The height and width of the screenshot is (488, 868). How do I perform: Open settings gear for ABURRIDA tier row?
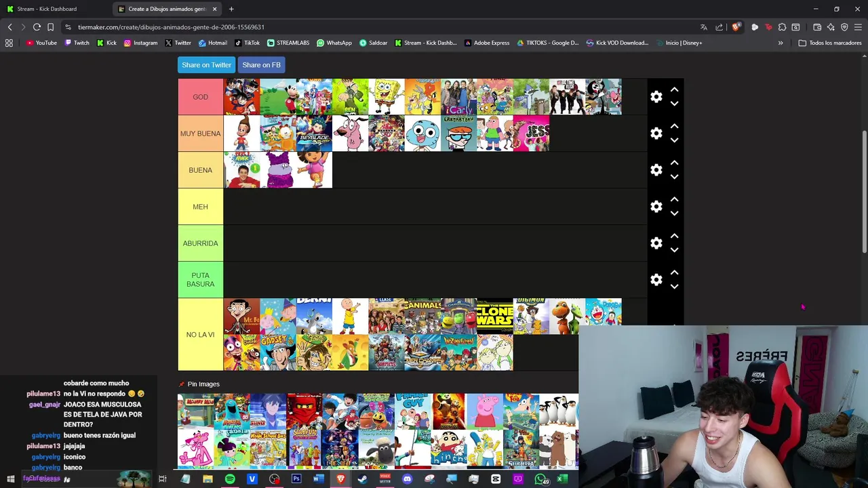(x=656, y=243)
